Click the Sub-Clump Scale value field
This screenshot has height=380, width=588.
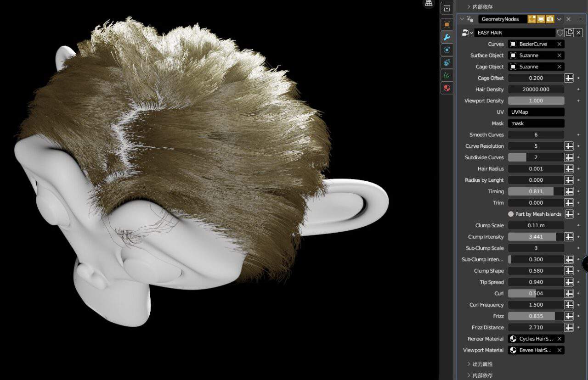click(x=536, y=248)
